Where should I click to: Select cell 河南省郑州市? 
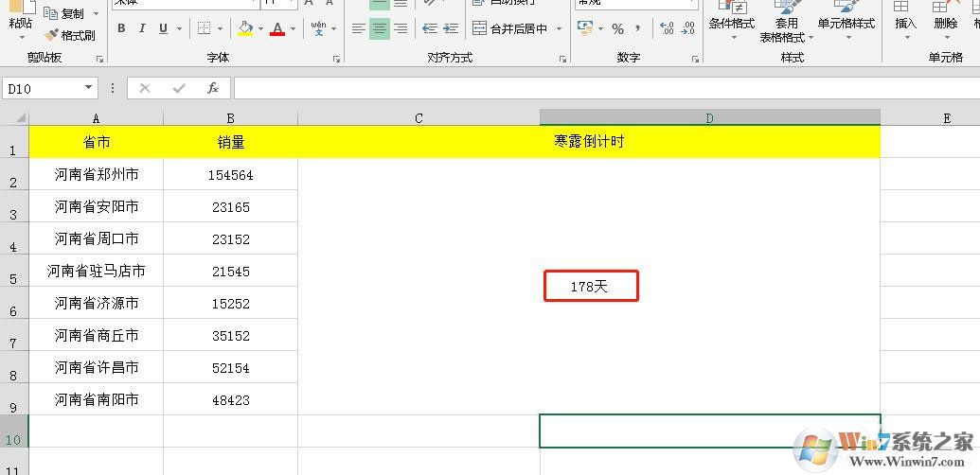click(x=97, y=174)
